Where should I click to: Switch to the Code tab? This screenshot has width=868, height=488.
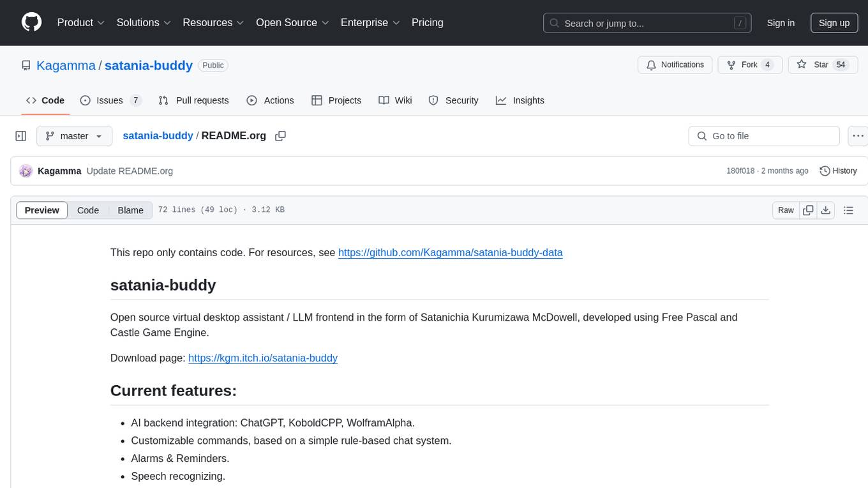[45, 100]
